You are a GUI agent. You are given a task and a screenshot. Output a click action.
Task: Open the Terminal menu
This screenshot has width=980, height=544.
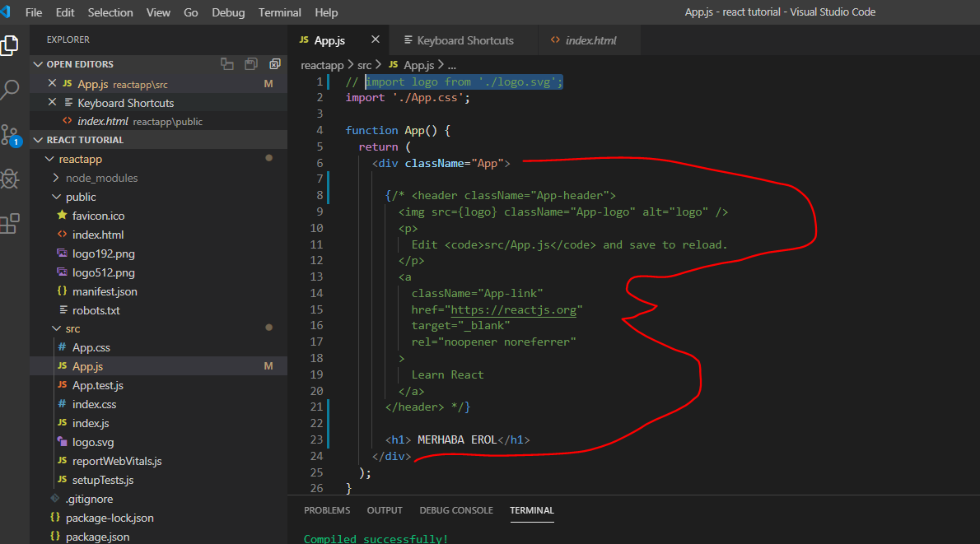(x=279, y=12)
